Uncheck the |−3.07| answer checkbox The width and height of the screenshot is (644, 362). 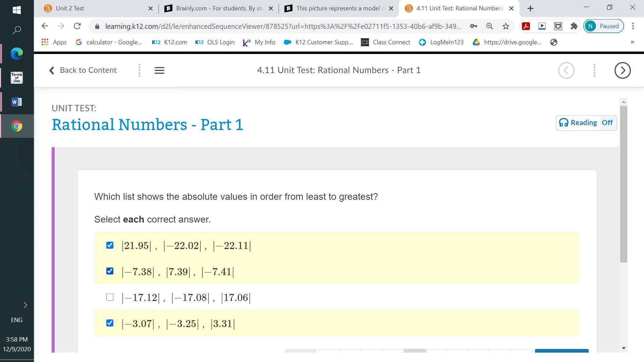(x=110, y=323)
